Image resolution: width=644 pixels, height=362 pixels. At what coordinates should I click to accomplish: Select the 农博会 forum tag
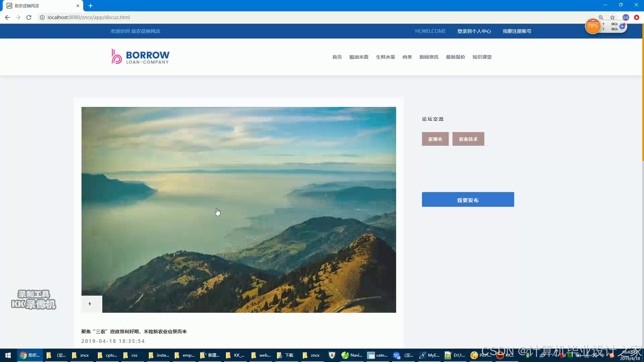(x=435, y=139)
